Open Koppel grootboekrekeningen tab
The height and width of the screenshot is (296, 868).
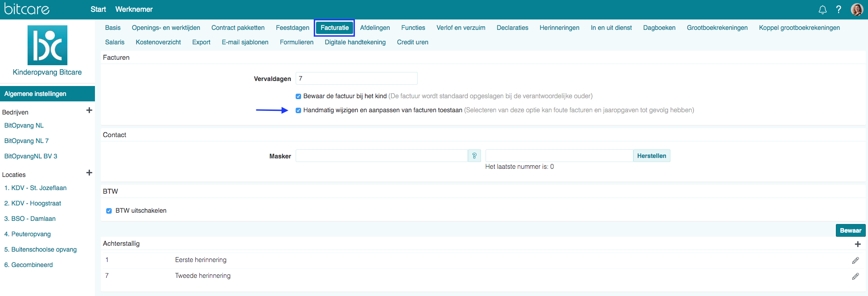[799, 28]
